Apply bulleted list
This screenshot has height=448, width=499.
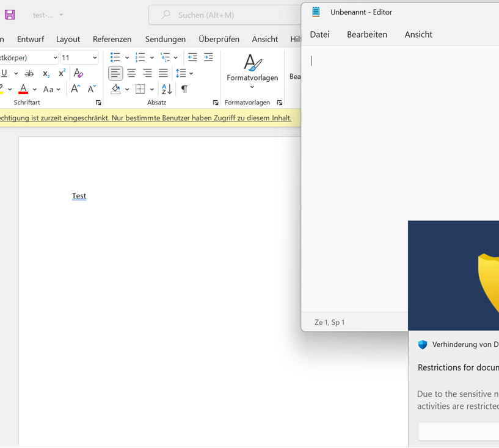(x=115, y=57)
